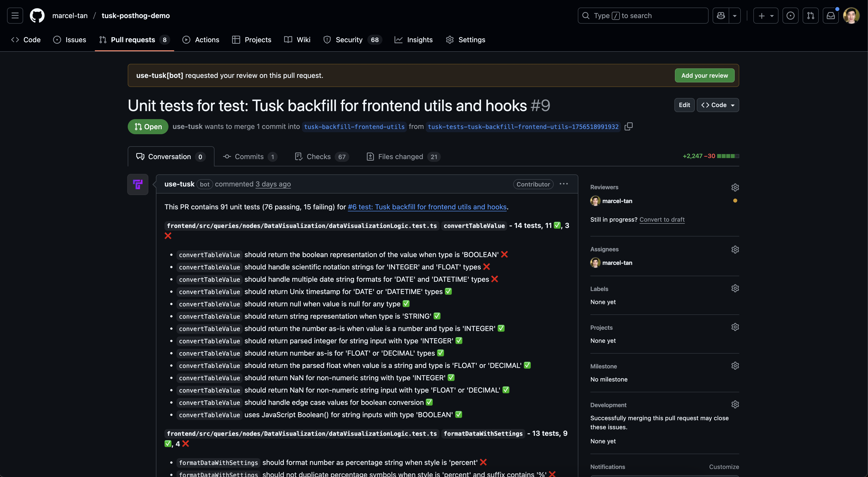Image resolution: width=868 pixels, height=477 pixels.
Task: Open the Milestone settings gear
Action: click(735, 366)
